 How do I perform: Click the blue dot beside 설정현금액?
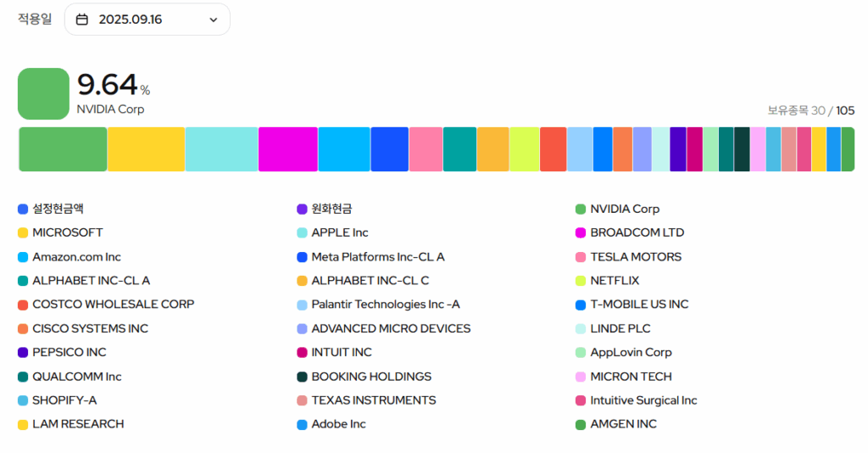click(x=23, y=209)
